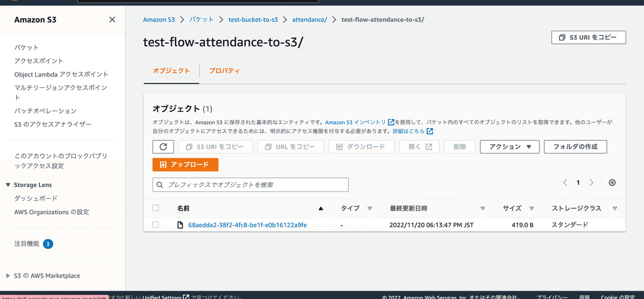Click external link icon beside Unified Settings
Screen dimensions: 644x299
tap(186, 297)
